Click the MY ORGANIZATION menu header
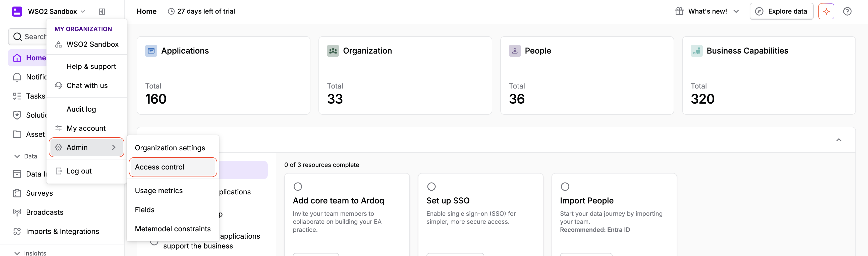Screen dimensions: 868x256 pos(83,29)
